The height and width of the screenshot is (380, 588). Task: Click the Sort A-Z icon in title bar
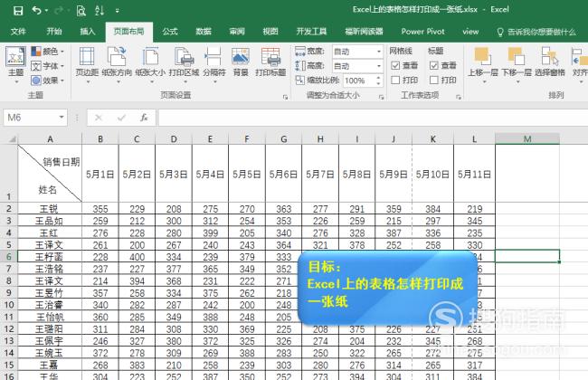(100, 10)
